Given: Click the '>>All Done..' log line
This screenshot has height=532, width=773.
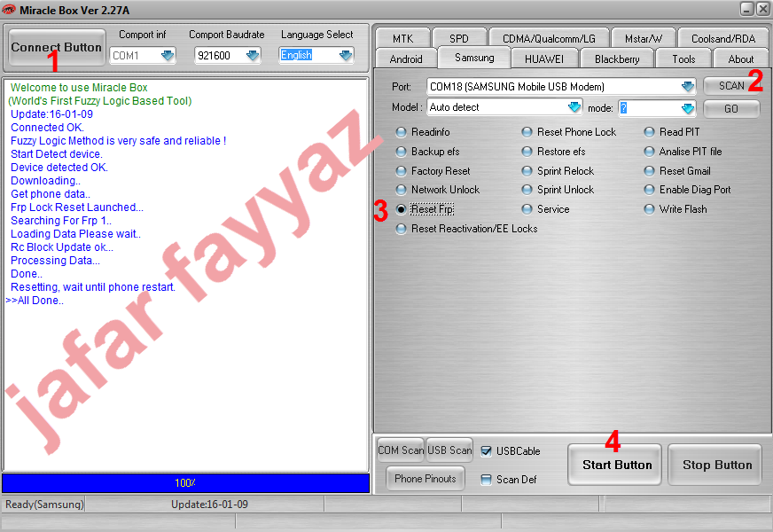Looking at the screenshot, I should tap(35, 301).
